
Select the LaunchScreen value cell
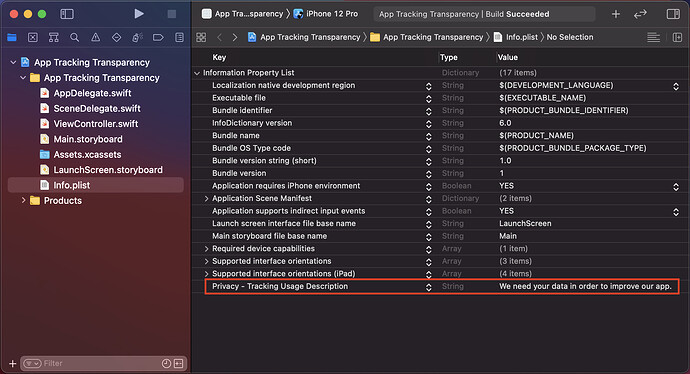point(525,224)
